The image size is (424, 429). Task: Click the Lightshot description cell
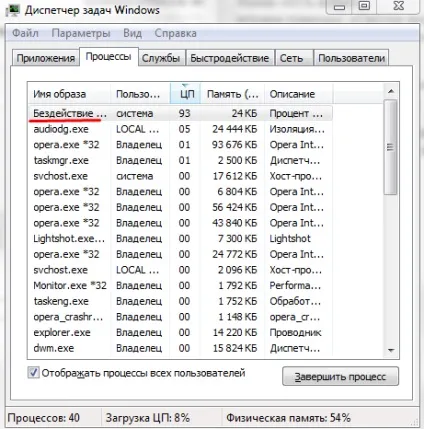click(x=290, y=239)
